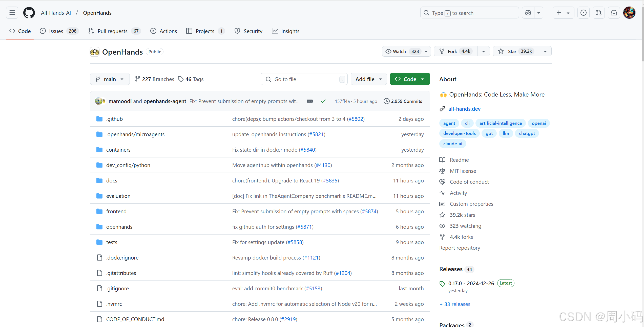644x327 pixels.
Task: Open commit hash 157ff4a
Action: [x=342, y=101]
